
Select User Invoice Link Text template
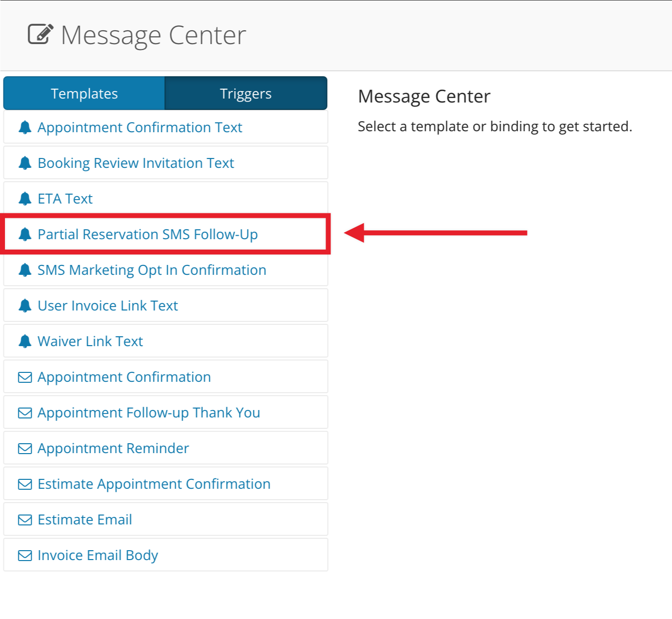coord(166,305)
